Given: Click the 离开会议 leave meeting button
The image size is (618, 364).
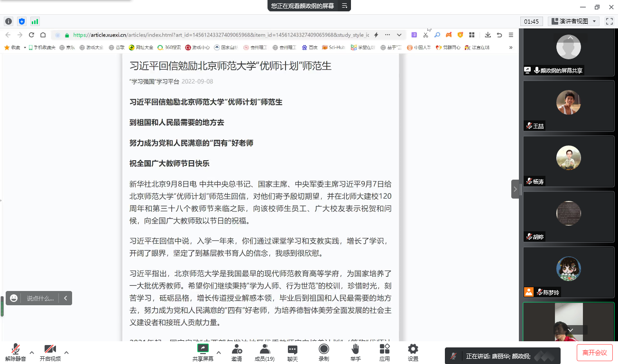Looking at the screenshot, I should pyautogui.click(x=594, y=353).
